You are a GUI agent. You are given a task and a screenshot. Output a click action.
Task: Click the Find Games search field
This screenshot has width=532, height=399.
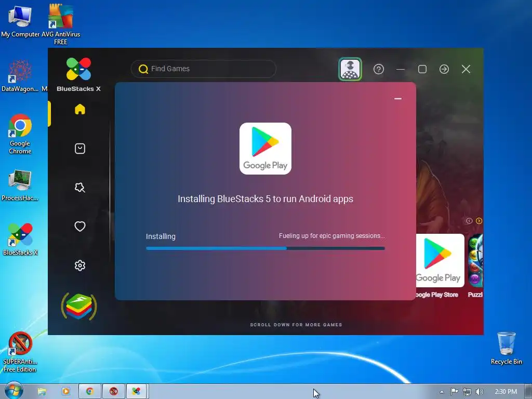[x=204, y=69]
